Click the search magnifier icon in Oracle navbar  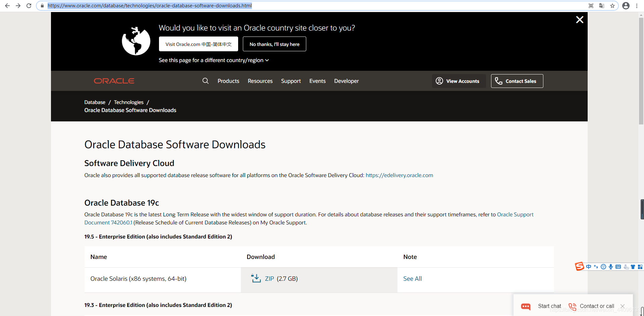coord(205,81)
